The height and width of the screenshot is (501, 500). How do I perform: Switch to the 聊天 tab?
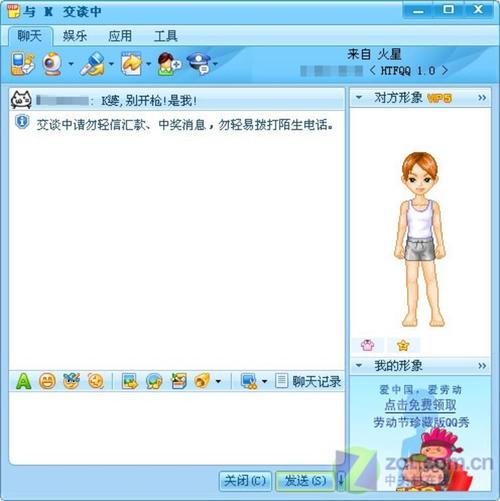[30, 36]
